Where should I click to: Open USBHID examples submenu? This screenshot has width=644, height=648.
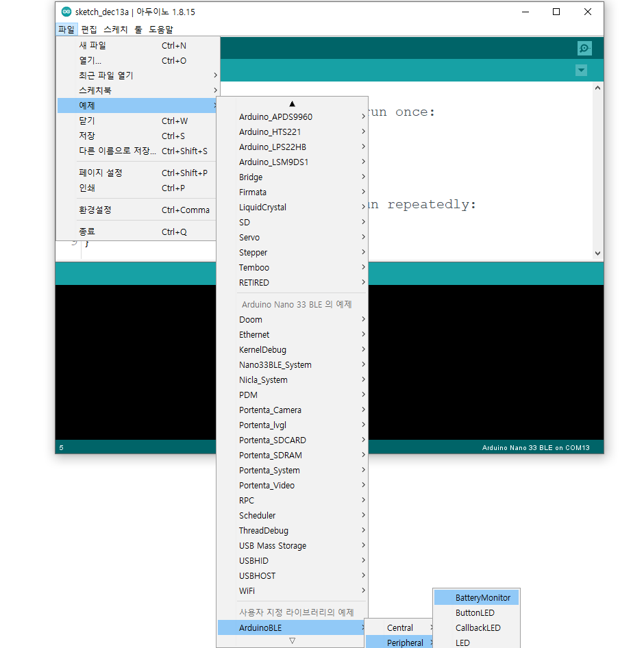[x=293, y=561]
